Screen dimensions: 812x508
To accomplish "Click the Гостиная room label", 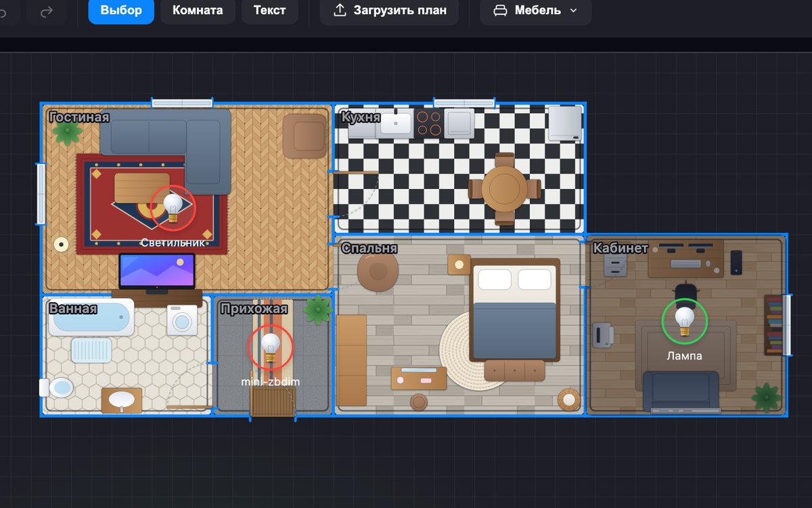I will [x=79, y=117].
